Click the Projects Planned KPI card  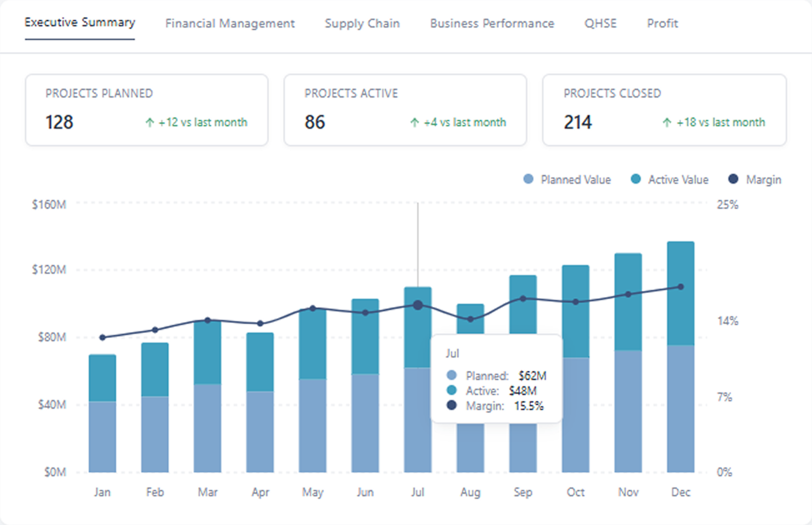click(146, 109)
